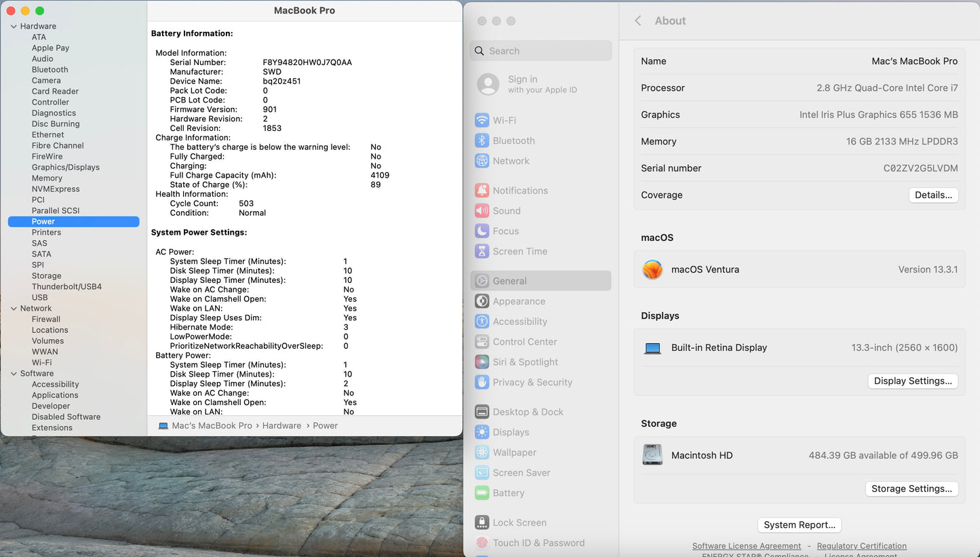Select the Notifications icon
Screen dimensions: 980x557
click(482, 190)
